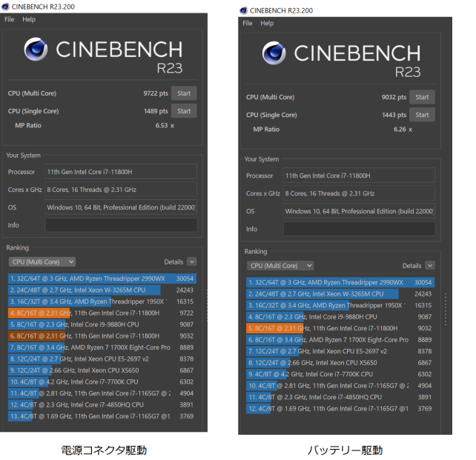This screenshot has height=460, width=476.
Task: Select rank 4 Core i9-9880H row, right window
Action: (x=340, y=317)
